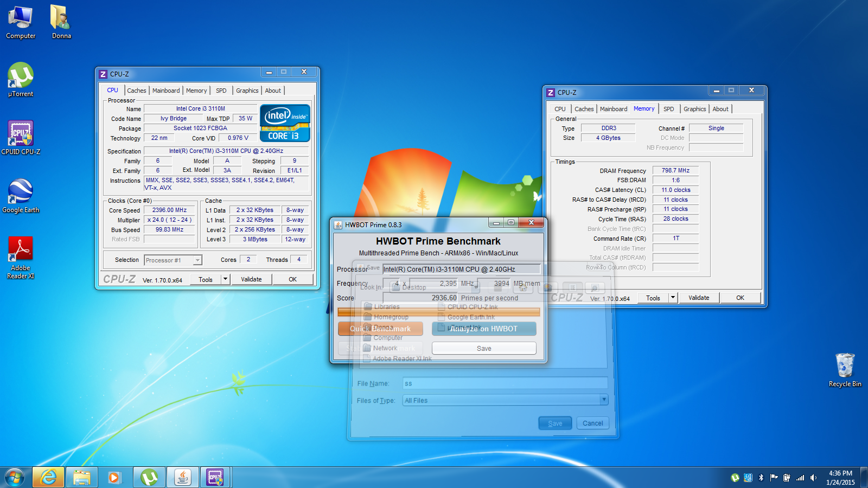Switch to the CPU-Z taskbar button

pos(215,478)
